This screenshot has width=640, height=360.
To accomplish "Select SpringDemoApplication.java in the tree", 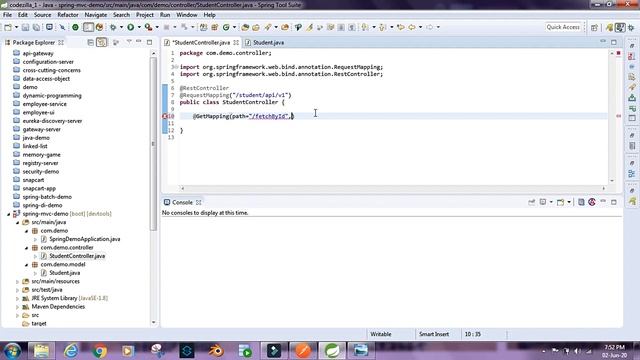I will point(84,239).
